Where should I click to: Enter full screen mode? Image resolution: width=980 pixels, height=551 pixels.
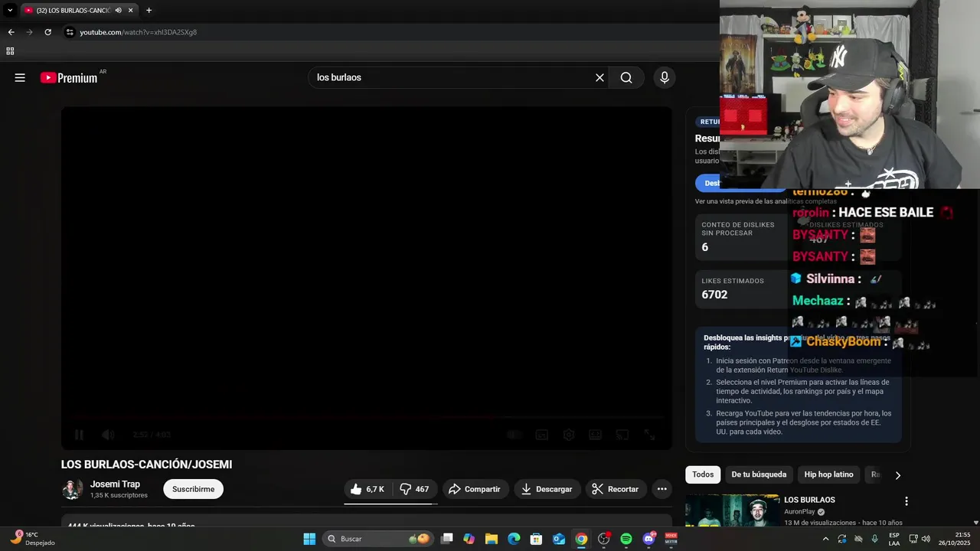pyautogui.click(x=649, y=435)
